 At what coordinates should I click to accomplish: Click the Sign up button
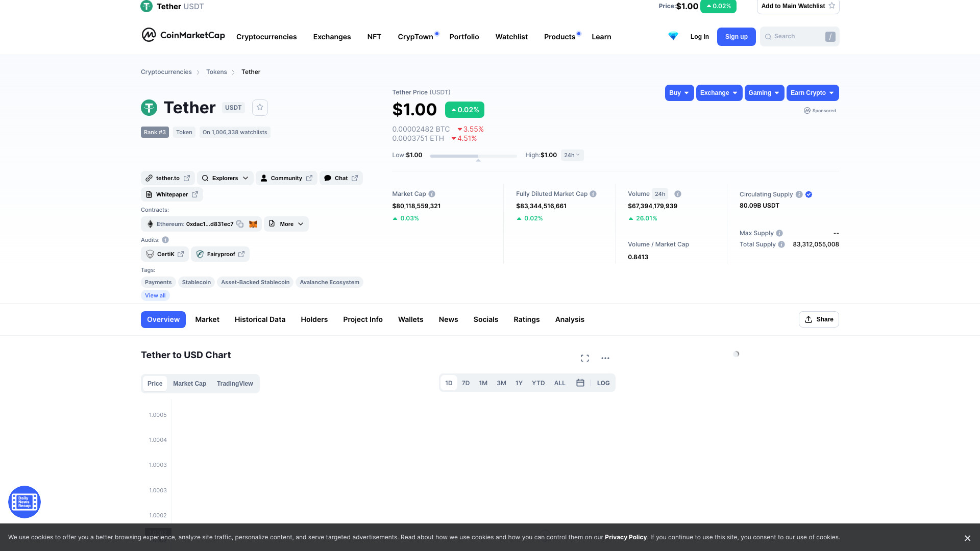[x=736, y=37]
